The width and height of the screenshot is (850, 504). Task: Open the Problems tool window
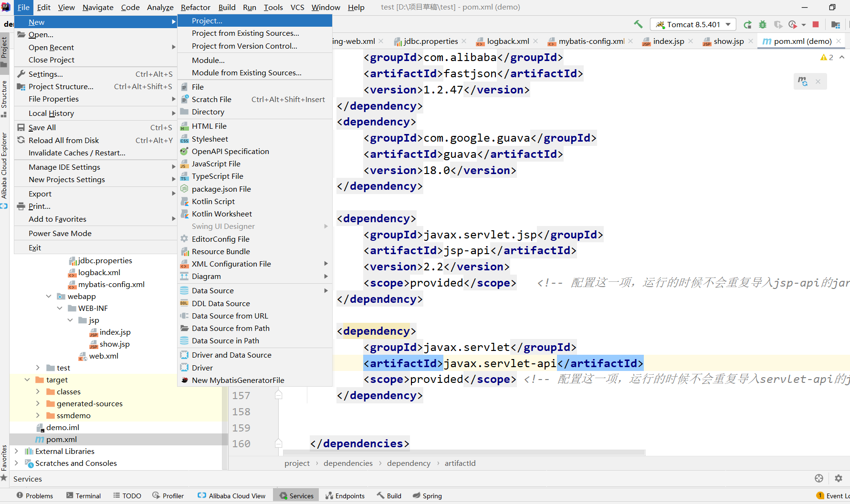click(x=34, y=496)
